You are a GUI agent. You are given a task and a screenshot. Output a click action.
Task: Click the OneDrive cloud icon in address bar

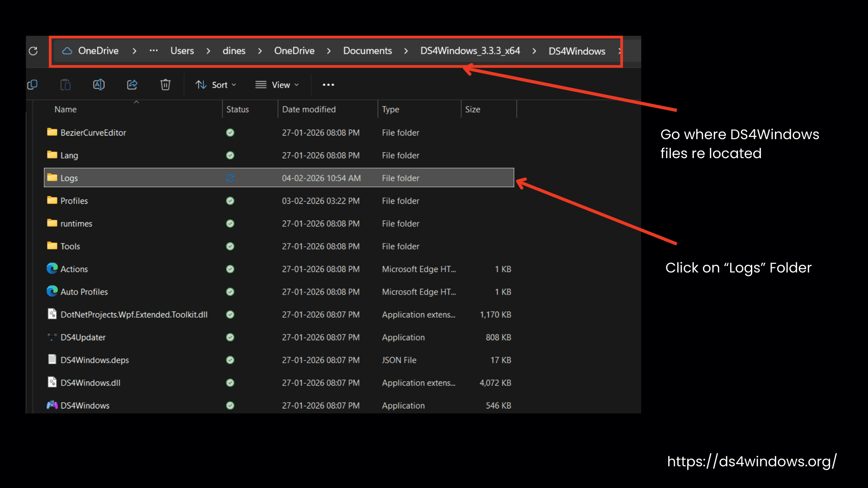click(x=67, y=51)
